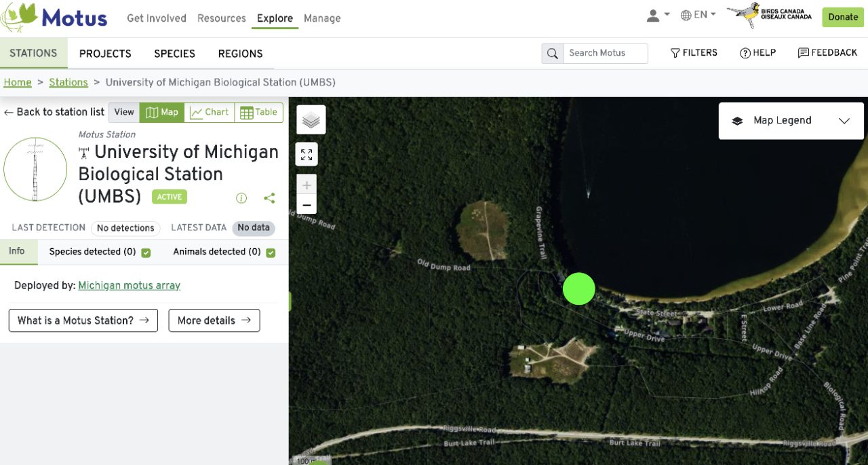Open the EN language dropdown

coord(698,14)
